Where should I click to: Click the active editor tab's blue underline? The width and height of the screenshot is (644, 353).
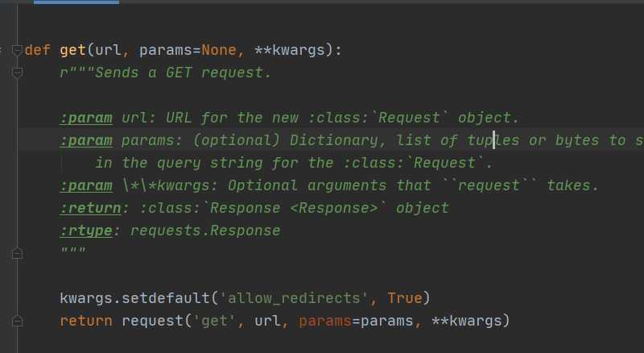76,2
